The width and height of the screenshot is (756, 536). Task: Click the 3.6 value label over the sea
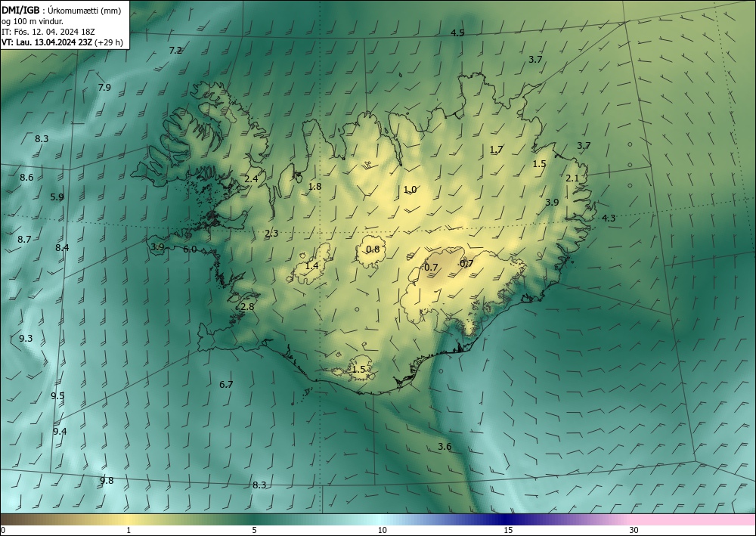click(445, 446)
